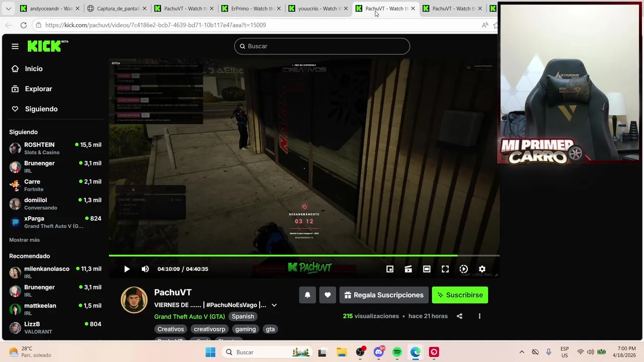Expand the list with Mostrar más
Image resolution: width=644 pixels, height=362 pixels.
pos(24,240)
